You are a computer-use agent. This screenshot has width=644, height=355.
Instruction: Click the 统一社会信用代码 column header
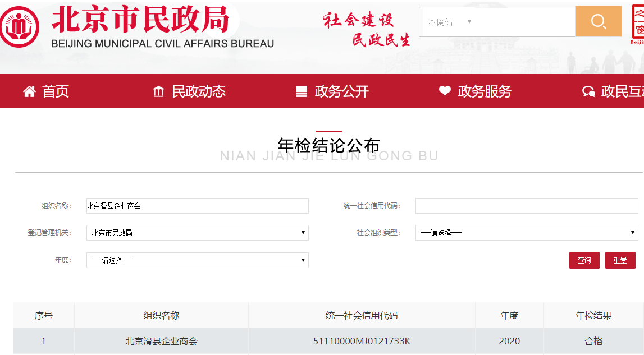click(x=362, y=315)
